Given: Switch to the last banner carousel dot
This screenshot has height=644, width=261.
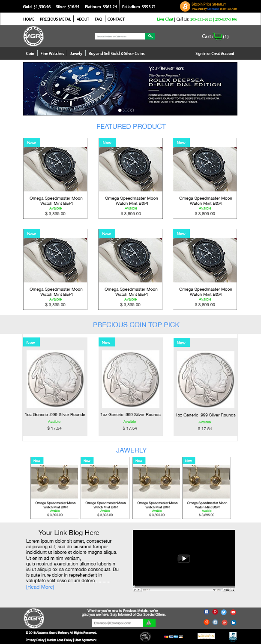Looking at the screenshot, I should coord(132,110).
